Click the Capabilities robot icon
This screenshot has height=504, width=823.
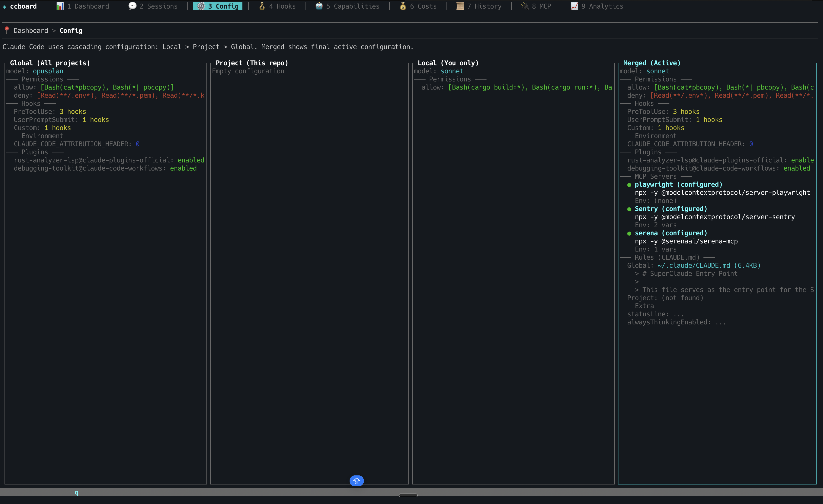point(318,6)
